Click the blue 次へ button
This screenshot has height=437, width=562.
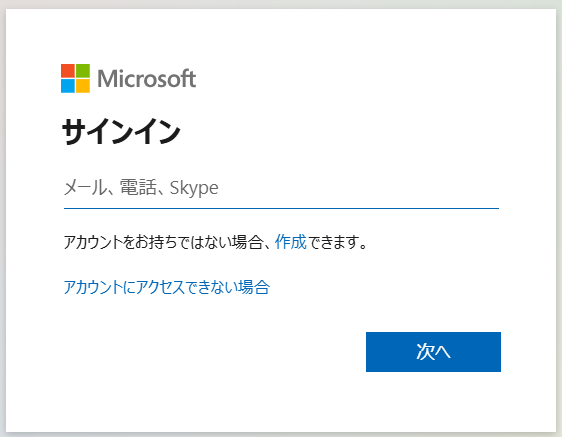[x=433, y=352]
